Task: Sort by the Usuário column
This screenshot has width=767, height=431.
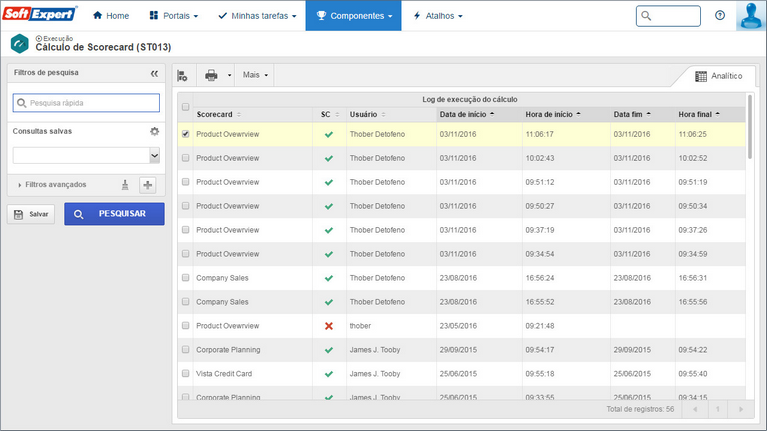Action: click(x=367, y=114)
